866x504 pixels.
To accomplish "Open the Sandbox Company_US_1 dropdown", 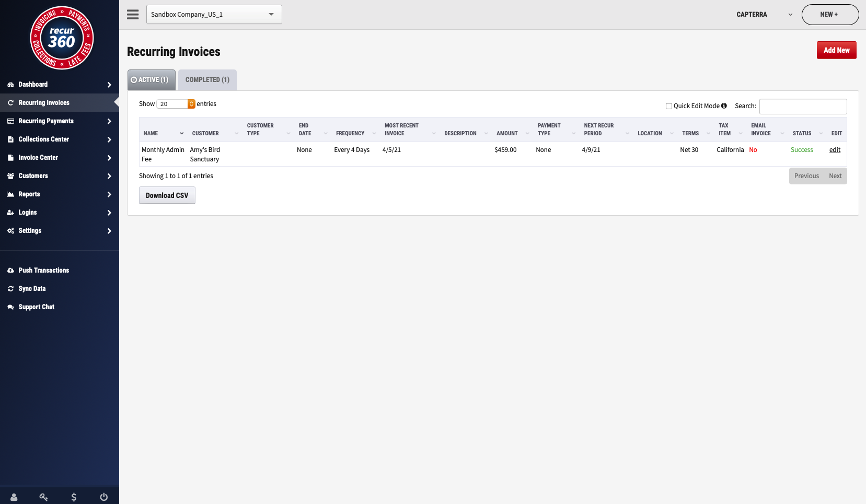I will tap(214, 14).
